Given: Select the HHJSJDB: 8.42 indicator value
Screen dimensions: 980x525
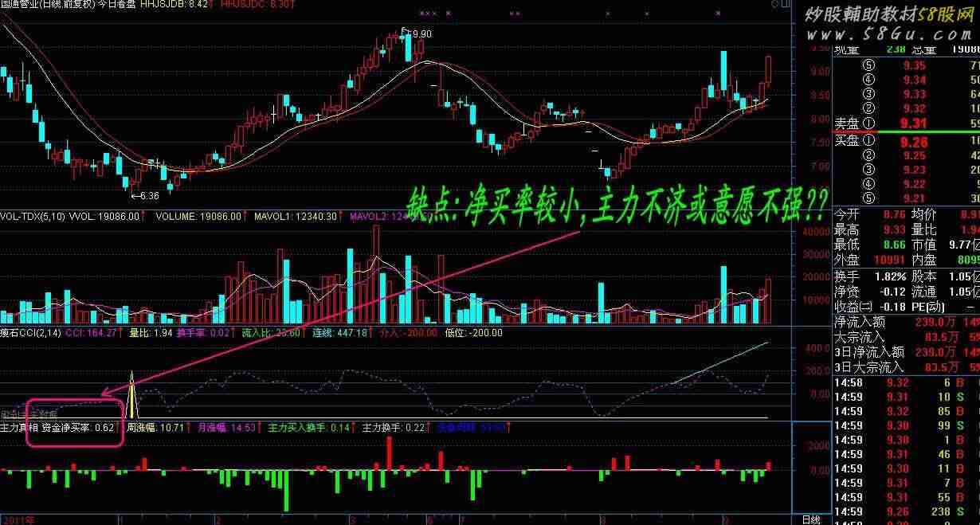Looking at the screenshot, I should tap(174, 5).
